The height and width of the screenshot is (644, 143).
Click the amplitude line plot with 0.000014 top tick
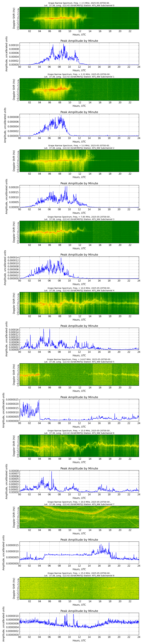pyautogui.click(x=79, y=267)
